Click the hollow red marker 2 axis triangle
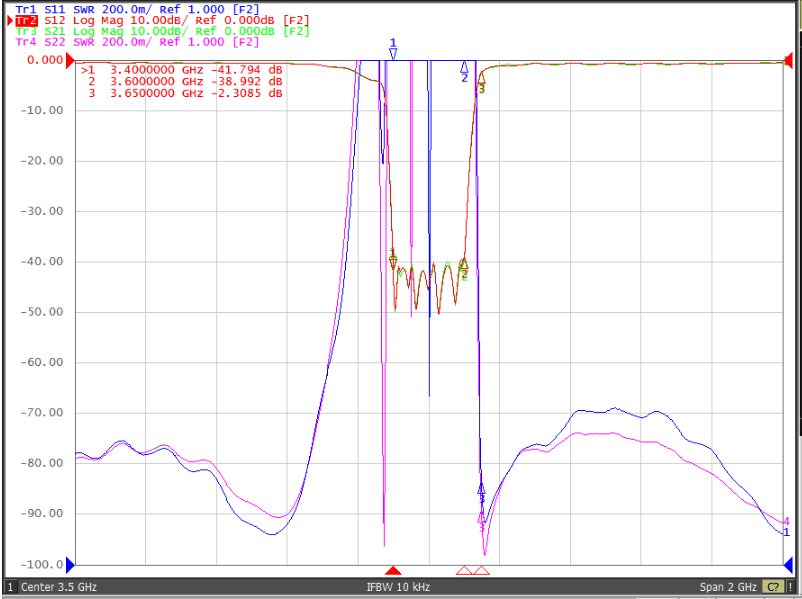The image size is (802, 599). 464,570
